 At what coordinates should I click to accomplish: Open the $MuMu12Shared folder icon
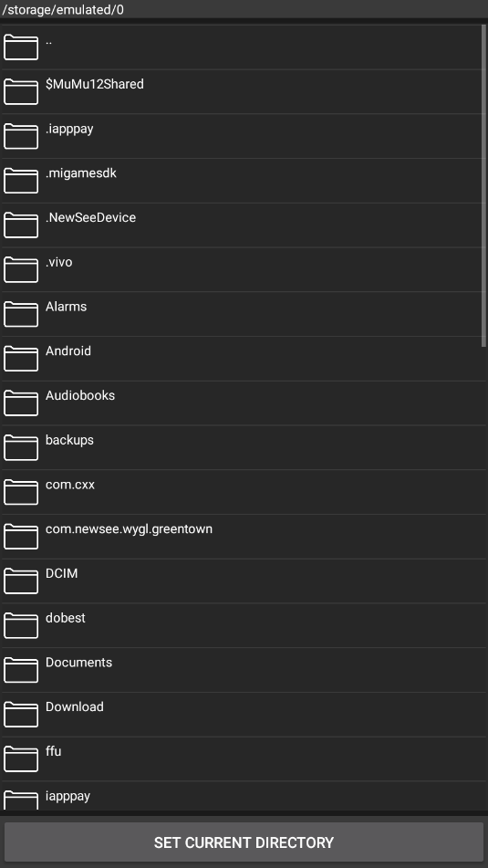pos(21,91)
